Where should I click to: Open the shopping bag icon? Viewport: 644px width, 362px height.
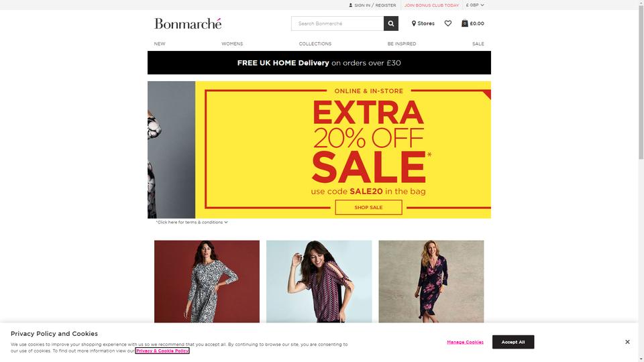click(x=464, y=23)
